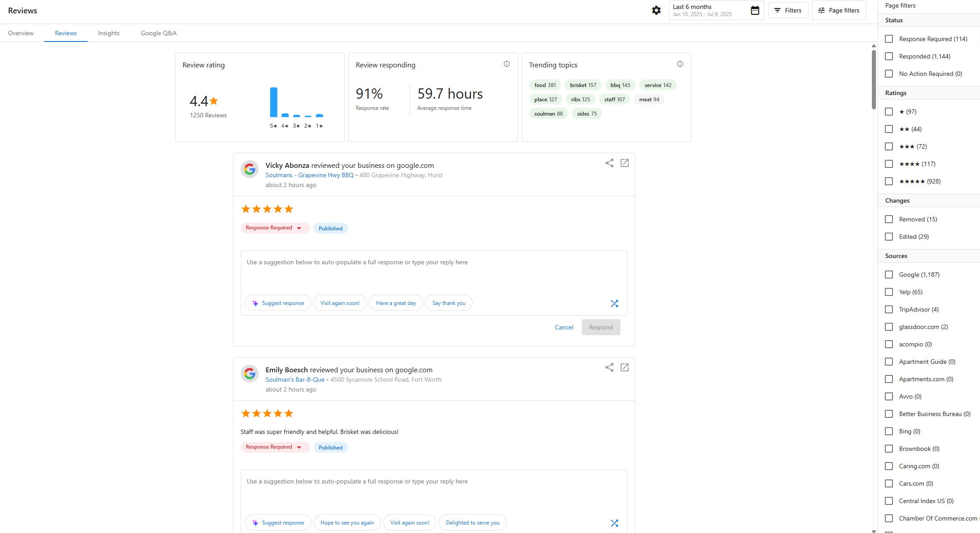Viewport: 980px width, 533px height.
Task: Open Soulmans - Grapevine Hwy BBQ location link
Action: pos(310,175)
